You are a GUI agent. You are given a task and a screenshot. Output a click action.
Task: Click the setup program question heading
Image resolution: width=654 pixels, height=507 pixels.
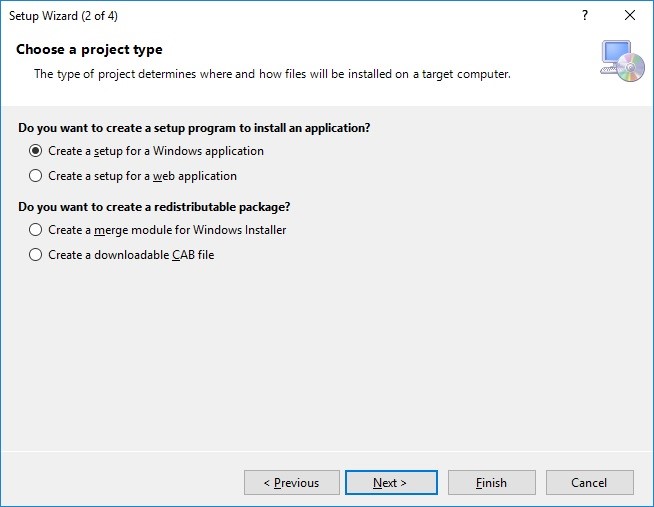click(x=194, y=128)
